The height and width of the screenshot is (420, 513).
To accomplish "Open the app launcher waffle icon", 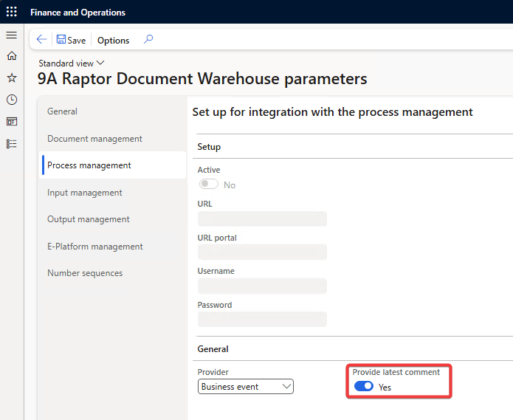I will [x=11, y=12].
